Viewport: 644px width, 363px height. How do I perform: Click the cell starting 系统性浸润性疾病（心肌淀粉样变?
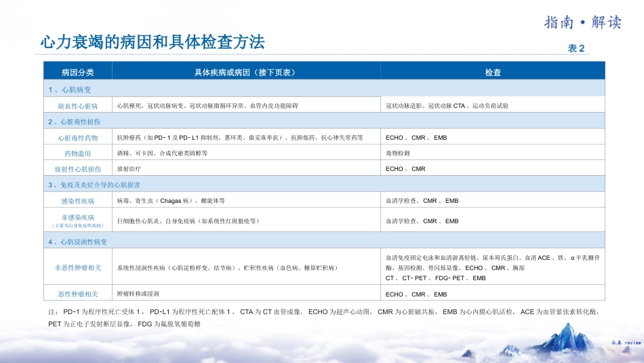[x=246, y=267]
